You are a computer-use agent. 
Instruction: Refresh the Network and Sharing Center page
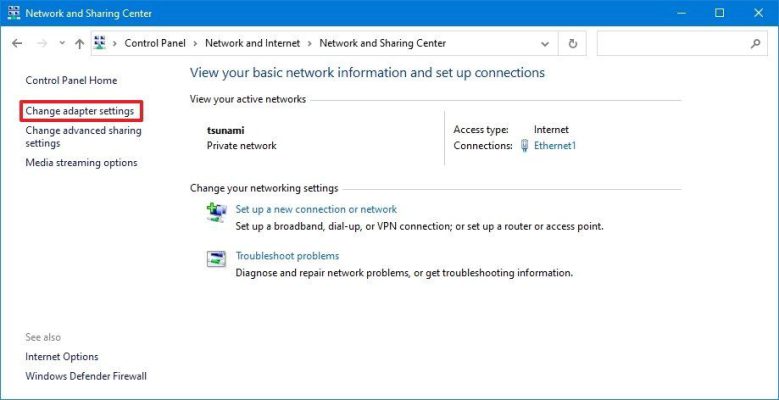(572, 44)
